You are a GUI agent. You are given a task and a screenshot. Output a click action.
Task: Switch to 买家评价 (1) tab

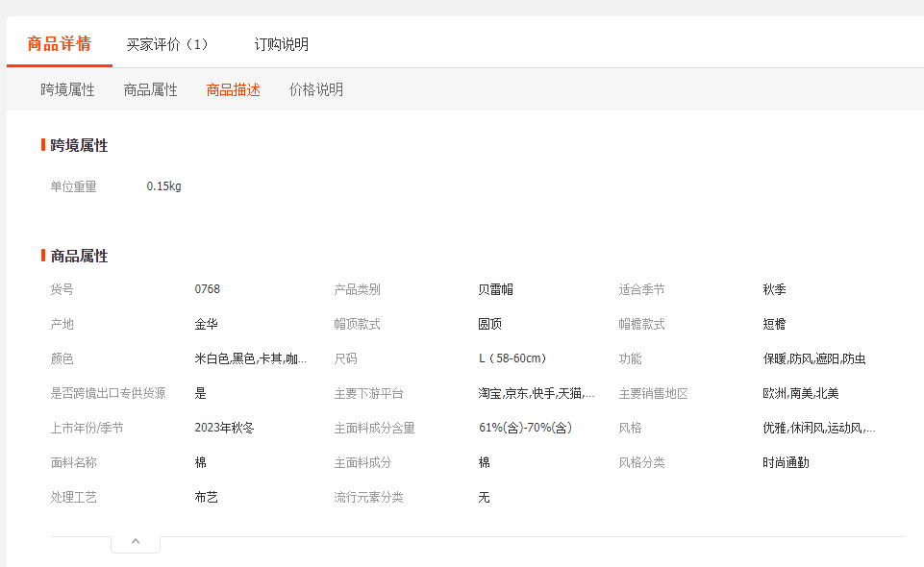(167, 44)
